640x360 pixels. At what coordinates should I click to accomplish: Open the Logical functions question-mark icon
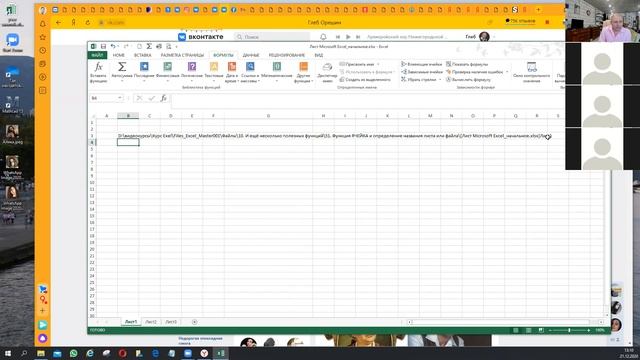point(192,67)
